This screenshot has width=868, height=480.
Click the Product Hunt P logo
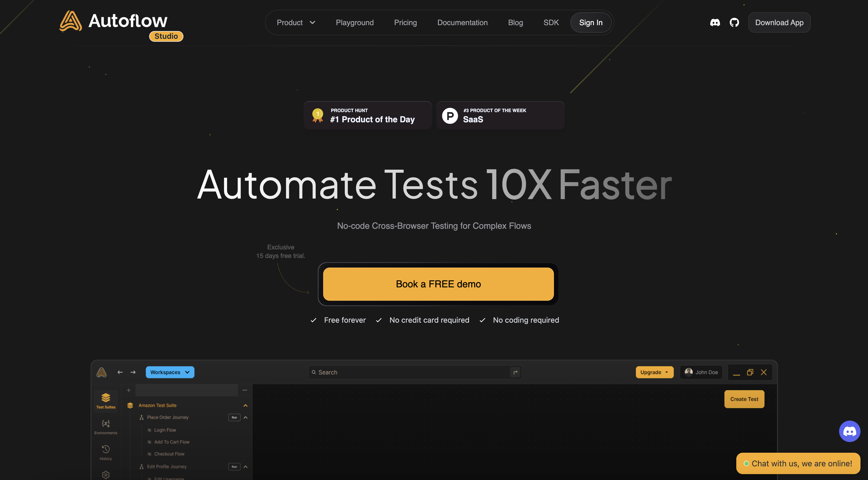click(450, 116)
